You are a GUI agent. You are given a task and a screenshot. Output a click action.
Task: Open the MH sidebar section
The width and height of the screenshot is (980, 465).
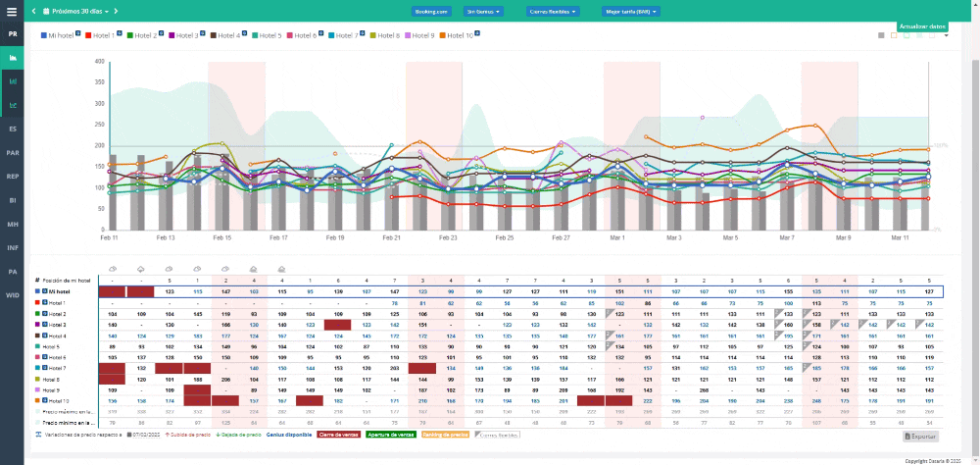tap(12, 224)
